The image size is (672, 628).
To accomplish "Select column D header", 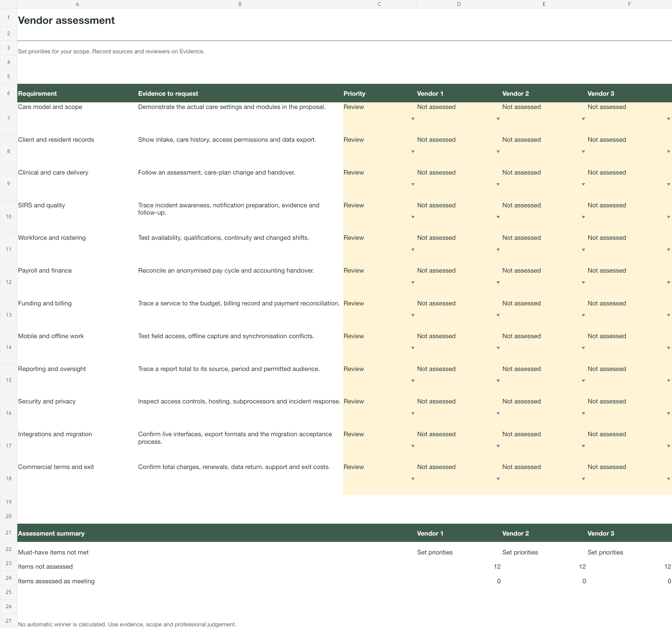I will (x=459, y=4).
